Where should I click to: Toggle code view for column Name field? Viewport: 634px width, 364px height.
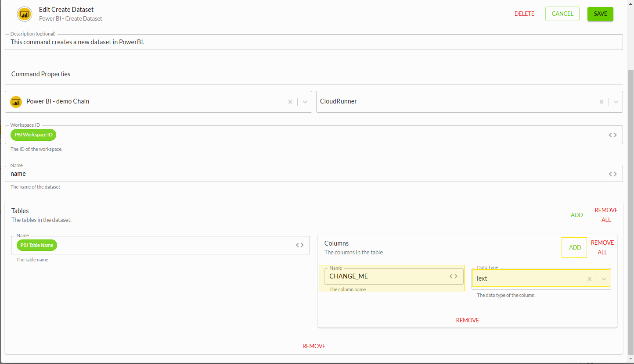coord(454,276)
